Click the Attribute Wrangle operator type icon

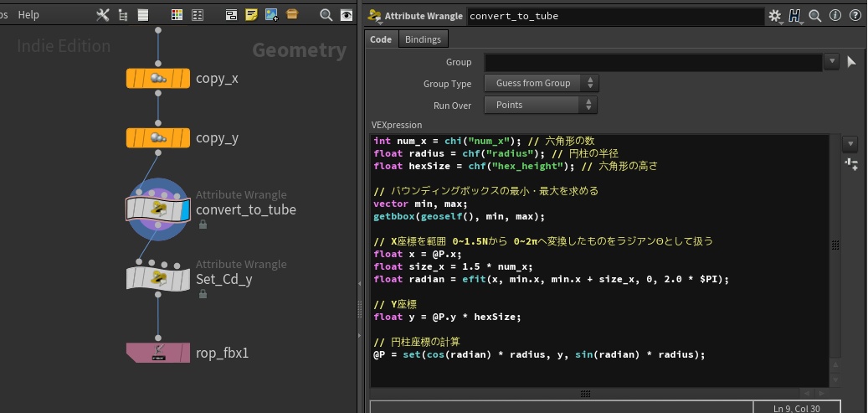click(375, 16)
